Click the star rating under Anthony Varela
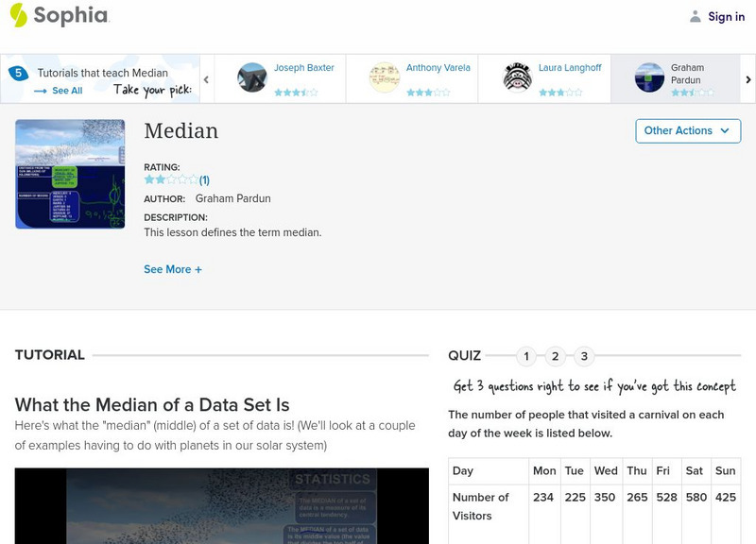 click(428, 92)
